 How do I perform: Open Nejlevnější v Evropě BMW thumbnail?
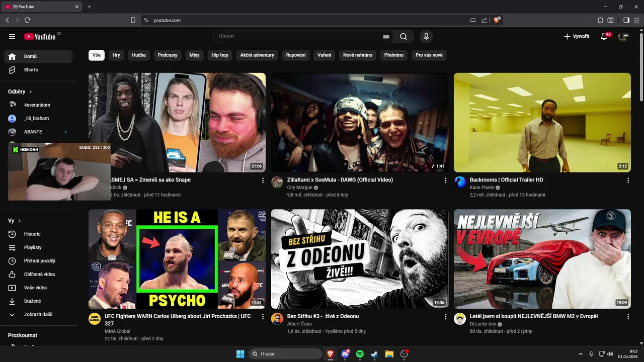tap(542, 259)
